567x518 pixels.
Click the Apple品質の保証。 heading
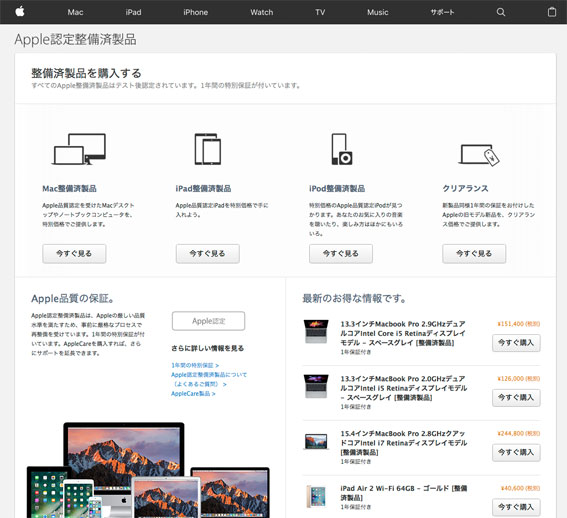point(73,298)
